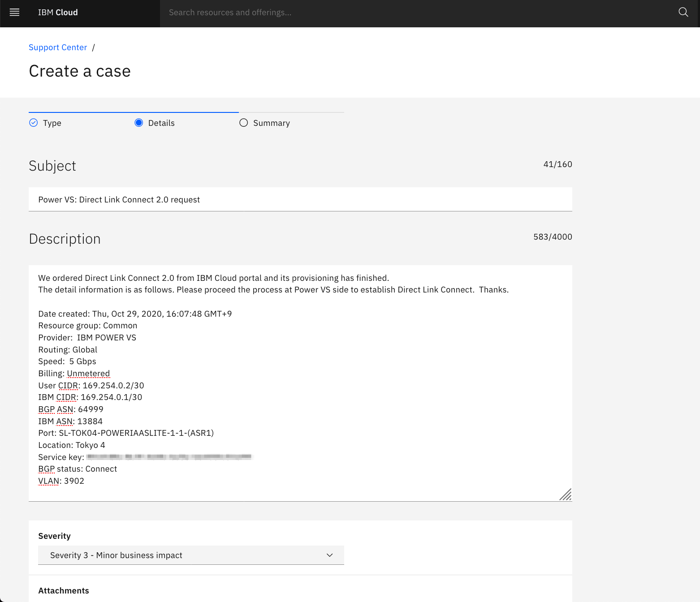Click the 'VLAN: 3902' line
700x602 pixels.
click(x=61, y=481)
